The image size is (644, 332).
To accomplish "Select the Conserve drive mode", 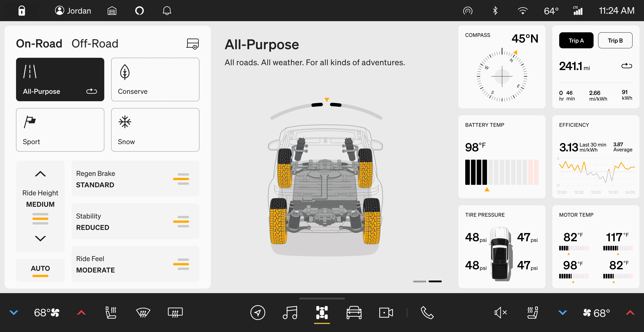I will click(x=155, y=79).
